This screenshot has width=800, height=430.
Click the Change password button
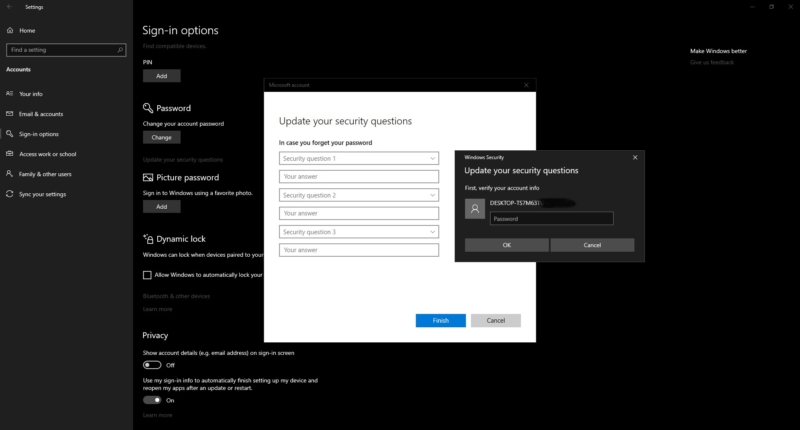click(162, 137)
